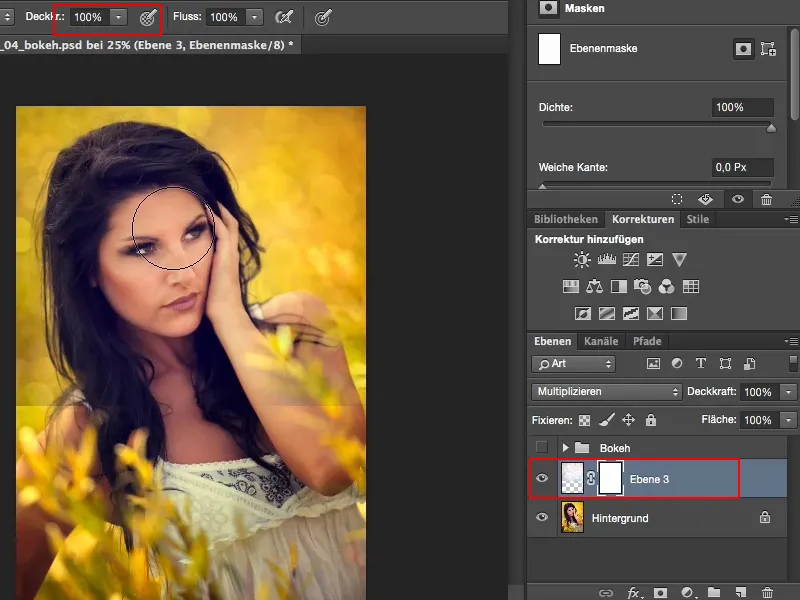Image resolution: width=800 pixels, height=600 pixels.
Task: Add a Brightness/Contrast adjustment
Action: pos(582,260)
